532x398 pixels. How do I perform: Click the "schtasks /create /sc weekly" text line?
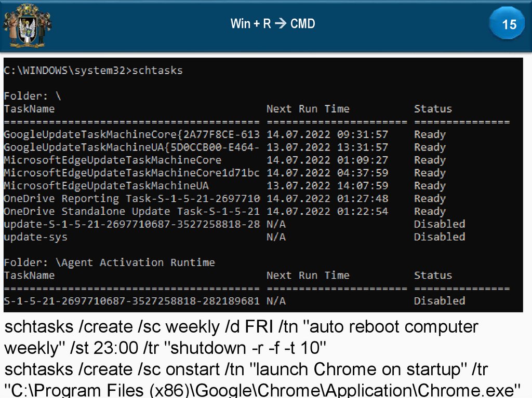(x=241, y=327)
